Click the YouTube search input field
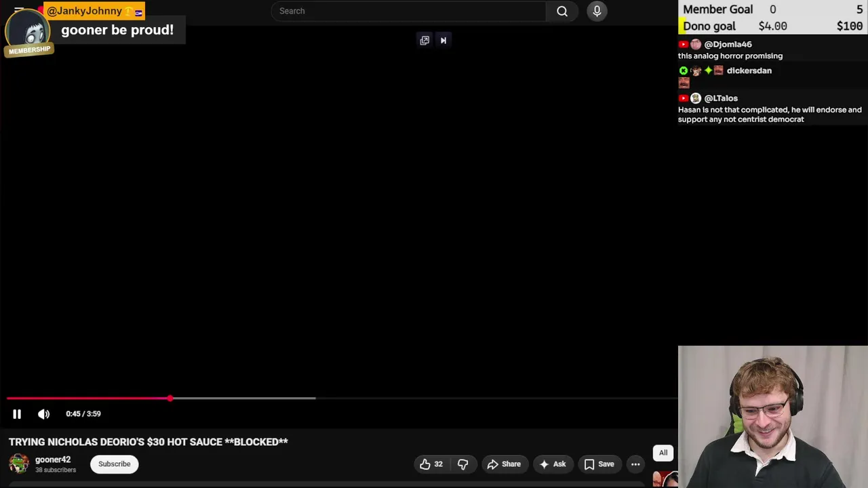 (x=408, y=11)
